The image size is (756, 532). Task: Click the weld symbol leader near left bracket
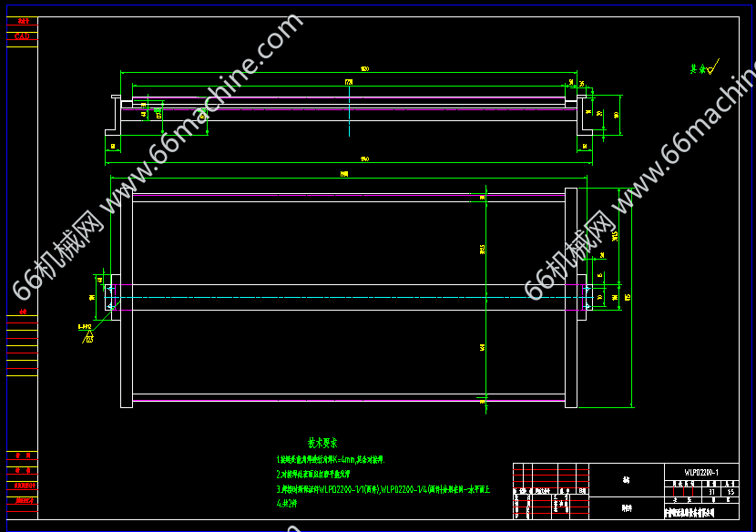(87, 332)
